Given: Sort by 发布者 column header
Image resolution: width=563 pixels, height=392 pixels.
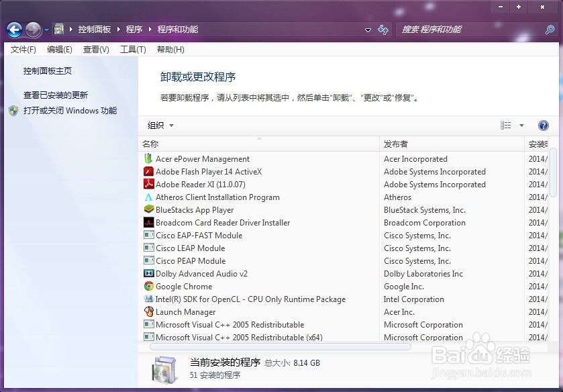Looking at the screenshot, I should 452,144.
